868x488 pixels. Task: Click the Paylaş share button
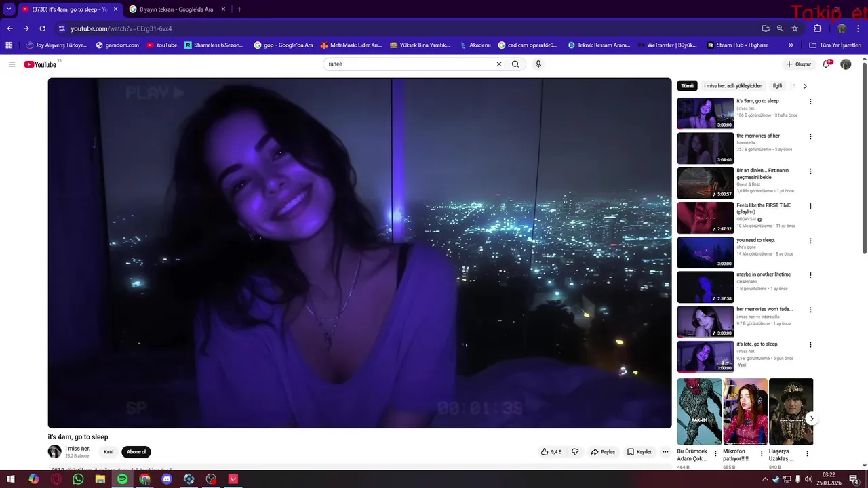tap(603, 452)
